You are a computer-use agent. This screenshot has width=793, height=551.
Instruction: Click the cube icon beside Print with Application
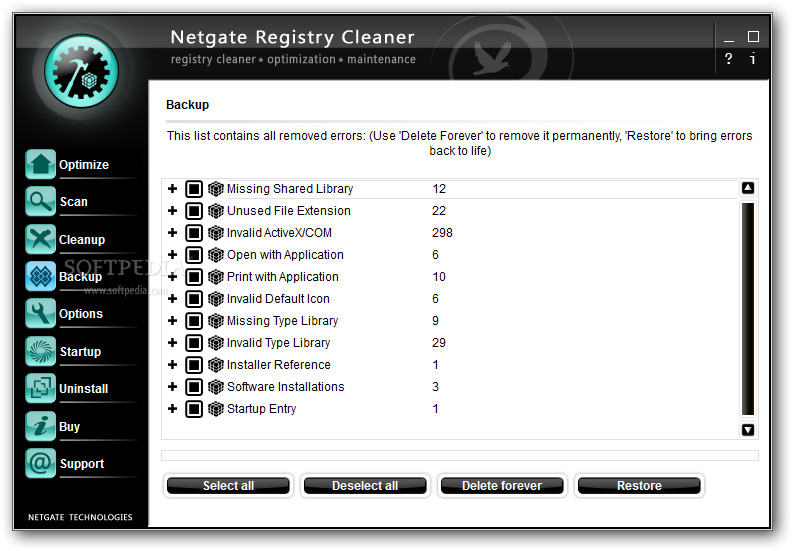[x=216, y=277]
